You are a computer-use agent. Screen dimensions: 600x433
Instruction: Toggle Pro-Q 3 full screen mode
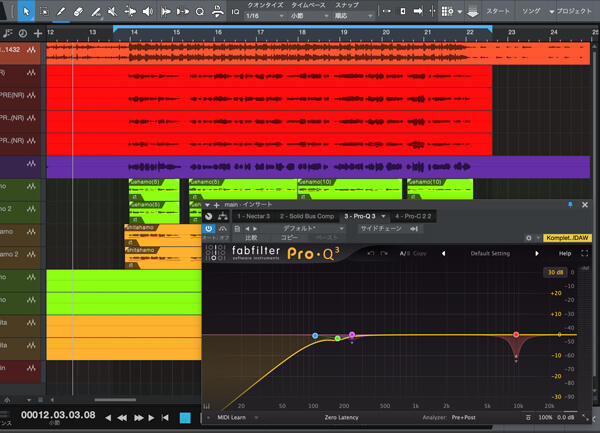(x=585, y=253)
